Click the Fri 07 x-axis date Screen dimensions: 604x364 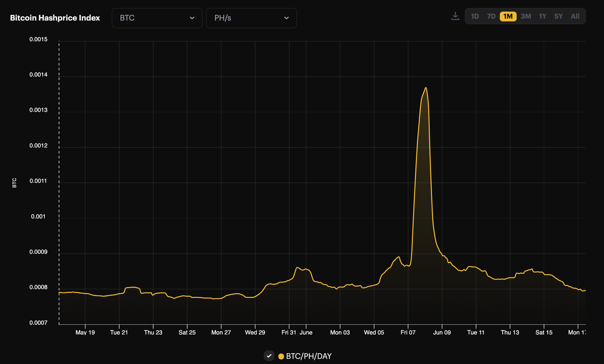[x=408, y=333]
